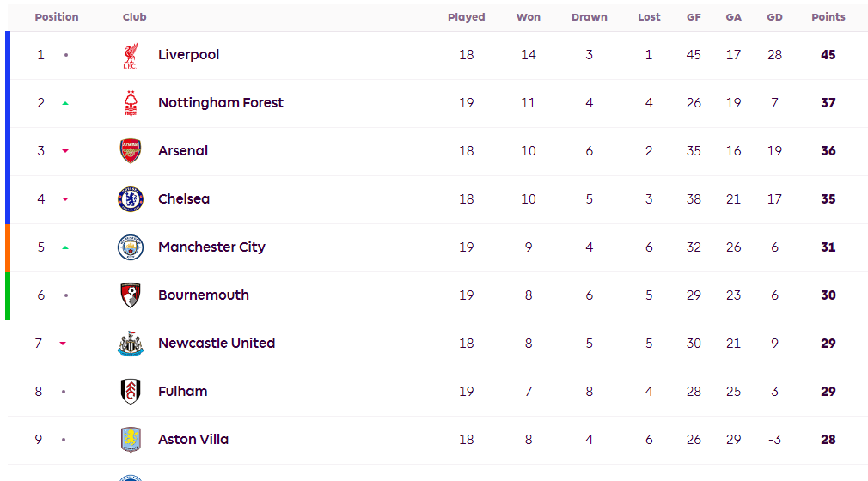The width and height of the screenshot is (868, 481).
Task: Open the Liverpool club link
Action: 188,55
